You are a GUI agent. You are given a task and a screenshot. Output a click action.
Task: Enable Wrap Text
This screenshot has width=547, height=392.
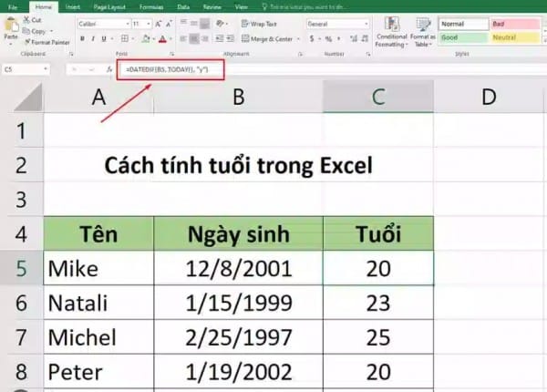(x=259, y=24)
